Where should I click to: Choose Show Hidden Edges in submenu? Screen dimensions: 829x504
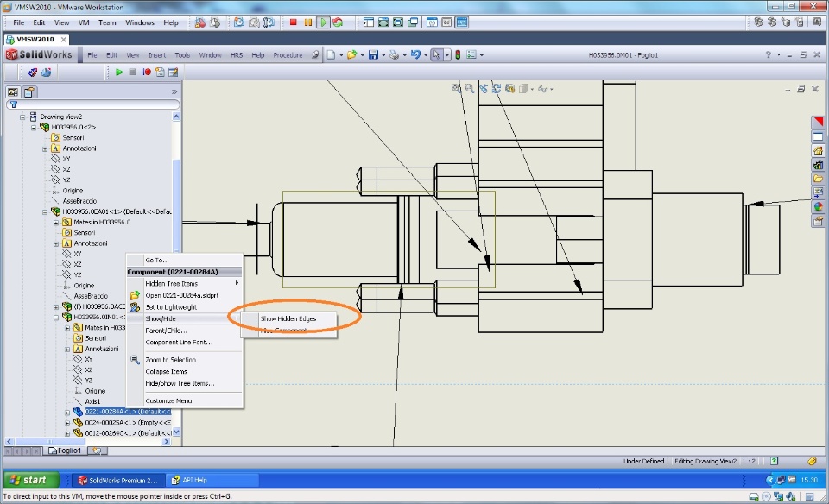pos(288,318)
